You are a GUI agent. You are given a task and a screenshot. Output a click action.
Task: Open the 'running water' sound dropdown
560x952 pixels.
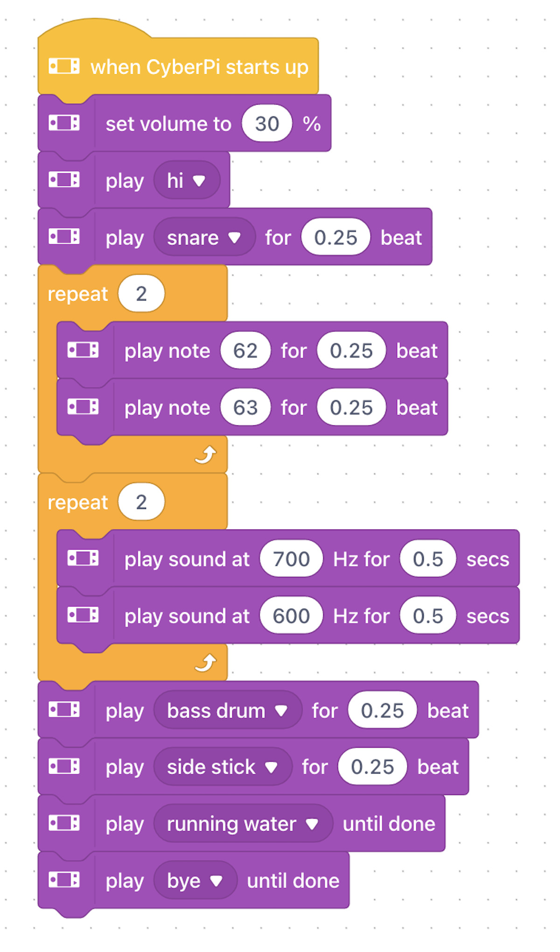click(x=243, y=824)
